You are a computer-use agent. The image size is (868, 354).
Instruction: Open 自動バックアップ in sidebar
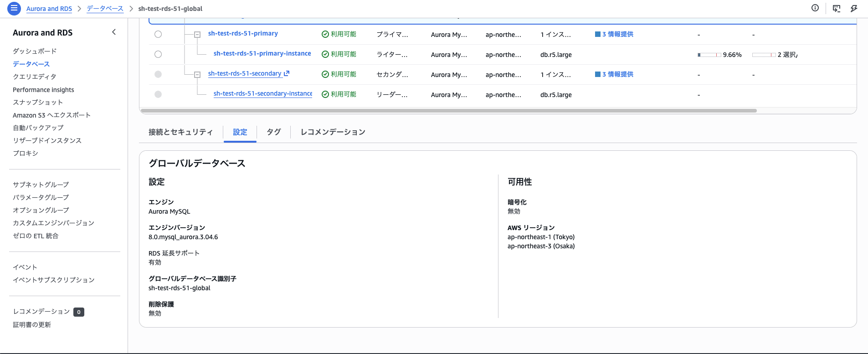click(x=38, y=128)
